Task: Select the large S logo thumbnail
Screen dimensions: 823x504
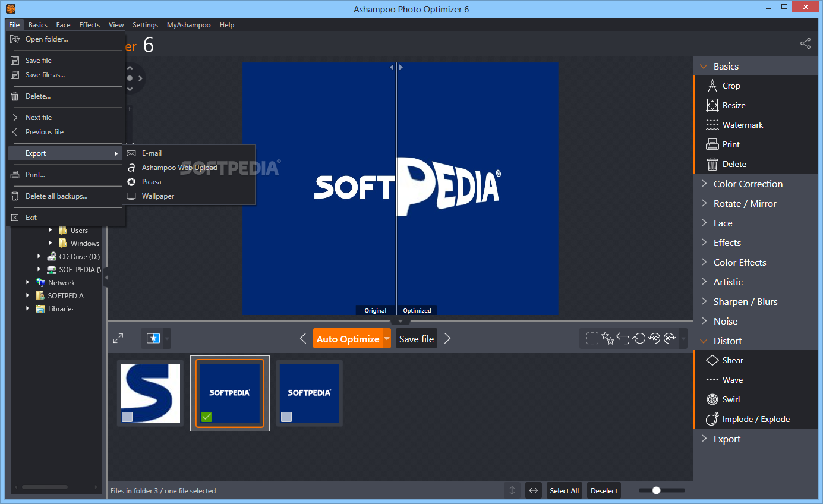Action: [150, 393]
